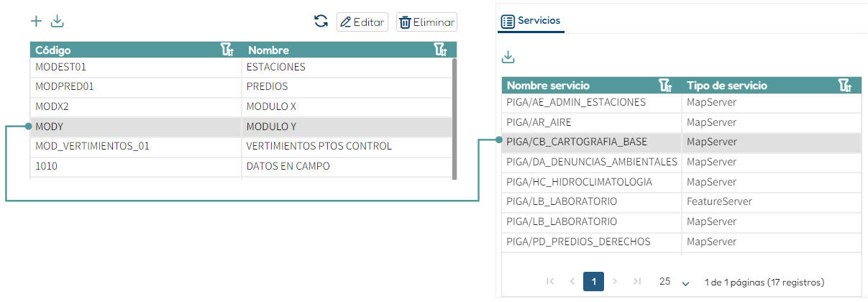Select the PIGA/AR_AIRE service row
The height and width of the screenshot is (302, 868).
681,122
